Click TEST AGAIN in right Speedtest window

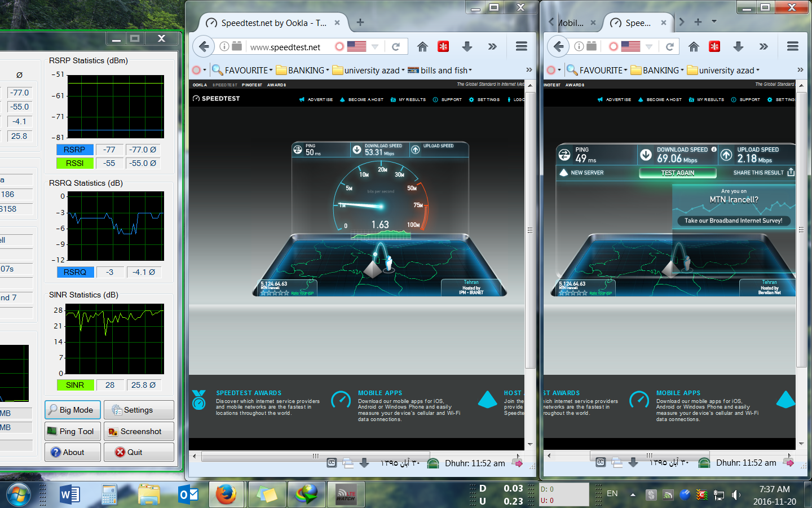[678, 173]
